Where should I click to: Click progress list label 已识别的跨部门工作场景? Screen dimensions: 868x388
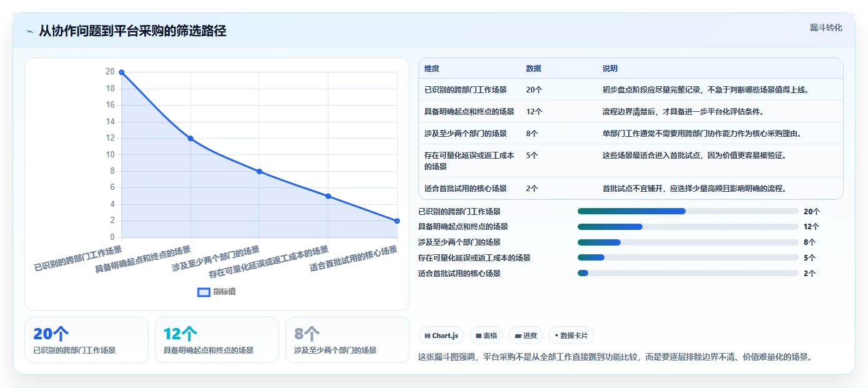[459, 211]
